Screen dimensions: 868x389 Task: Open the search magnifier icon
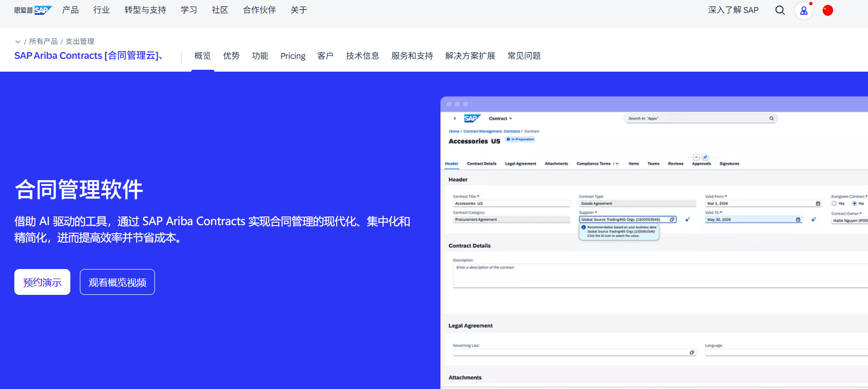click(780, 10)
